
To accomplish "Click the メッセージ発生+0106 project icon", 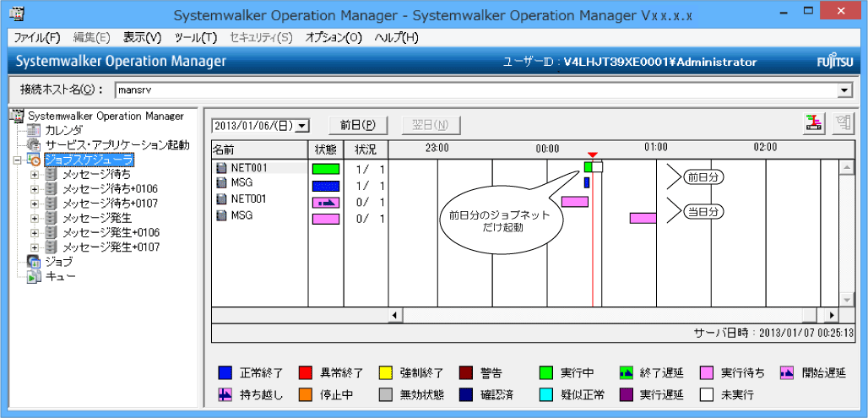I will (51, 232).
